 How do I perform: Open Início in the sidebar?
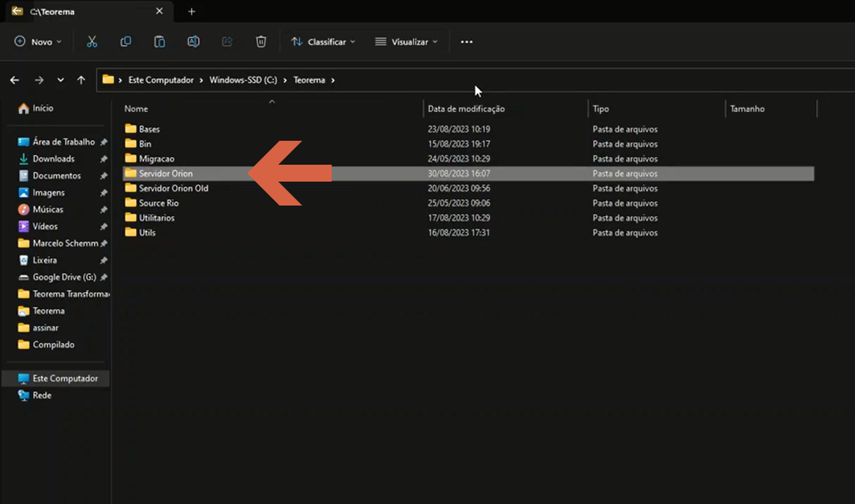click(35, 108)
